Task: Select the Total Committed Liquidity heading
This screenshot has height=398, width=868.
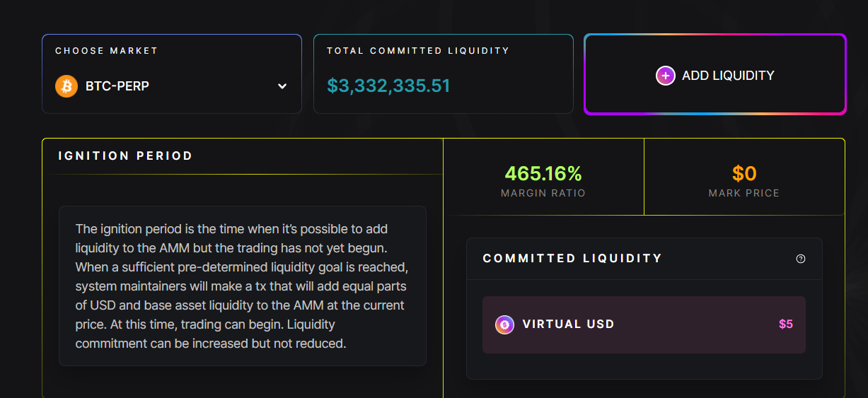Action: (417, 51)
